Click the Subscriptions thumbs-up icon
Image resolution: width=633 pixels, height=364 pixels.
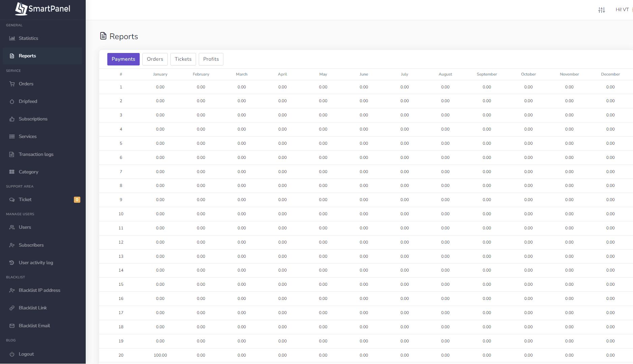click(x=12, y=119)
